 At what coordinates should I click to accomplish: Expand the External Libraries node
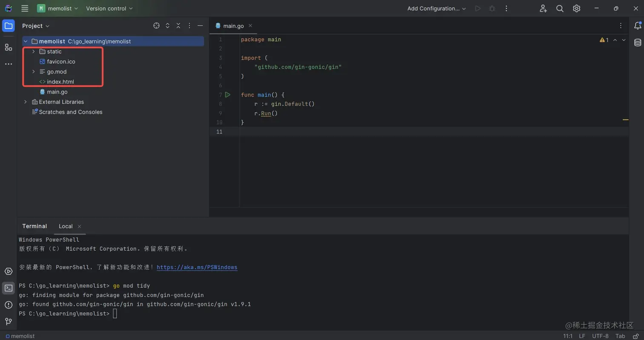click(26, 102)
